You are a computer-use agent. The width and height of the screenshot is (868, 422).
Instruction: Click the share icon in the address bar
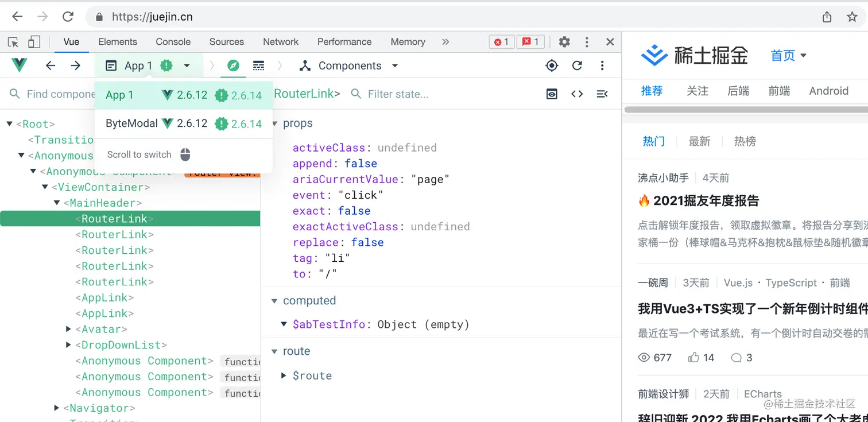827,17
